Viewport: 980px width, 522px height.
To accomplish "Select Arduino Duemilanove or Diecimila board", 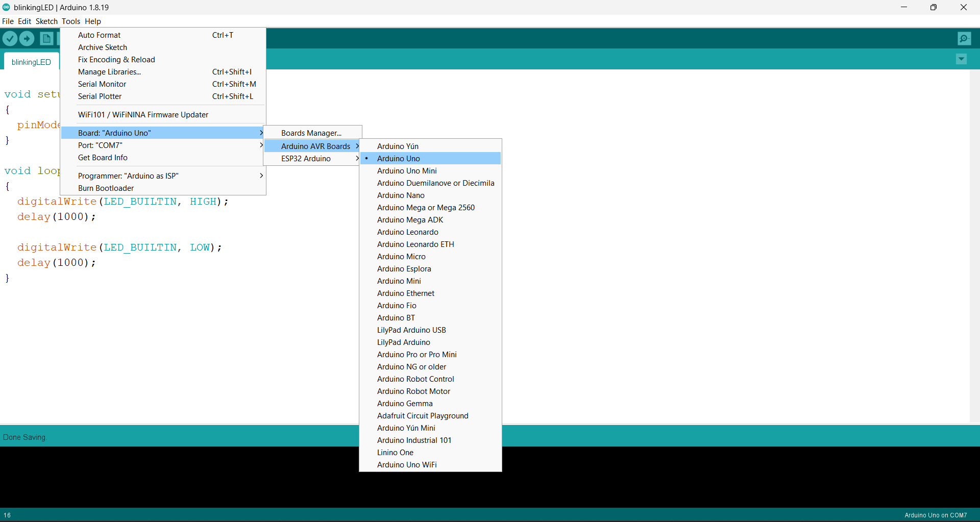I will point(430,183).
